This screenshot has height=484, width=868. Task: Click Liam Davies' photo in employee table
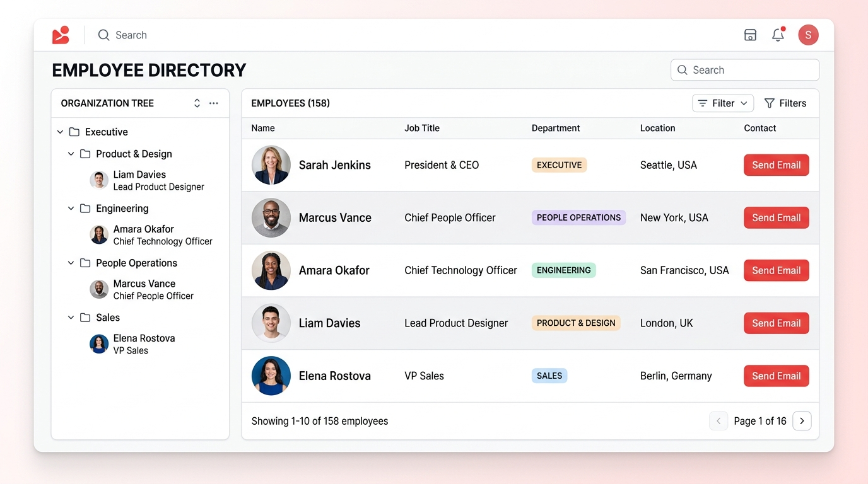(271, 323)
